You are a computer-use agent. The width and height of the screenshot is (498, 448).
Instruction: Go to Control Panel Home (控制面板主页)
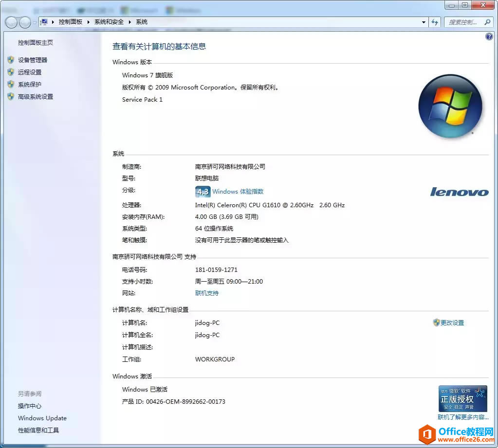(35, 42)
